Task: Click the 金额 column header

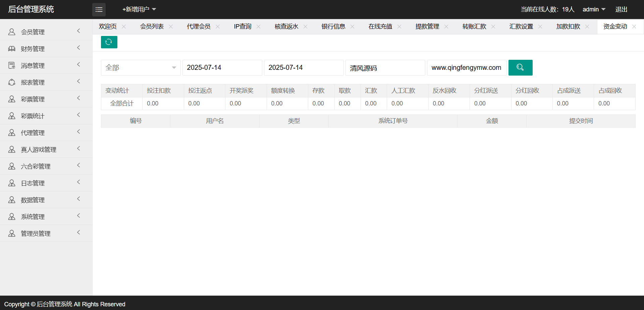Action: pos(492,121)
